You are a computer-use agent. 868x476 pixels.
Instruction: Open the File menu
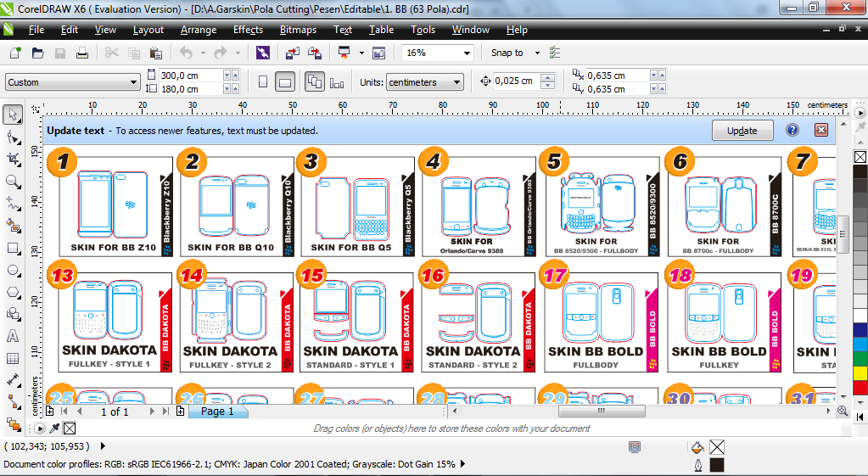click(36, 30)
